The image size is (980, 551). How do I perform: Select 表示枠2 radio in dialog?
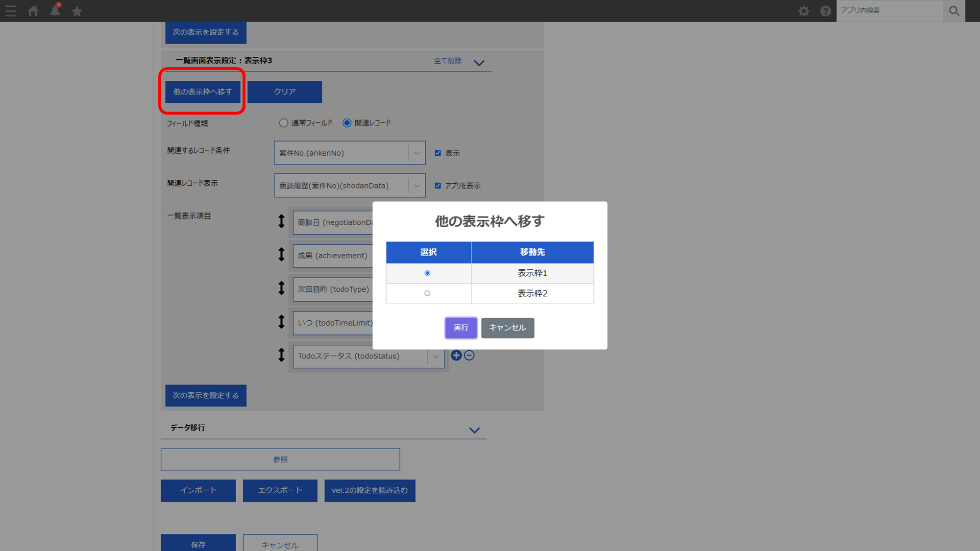tap(427, 293)
